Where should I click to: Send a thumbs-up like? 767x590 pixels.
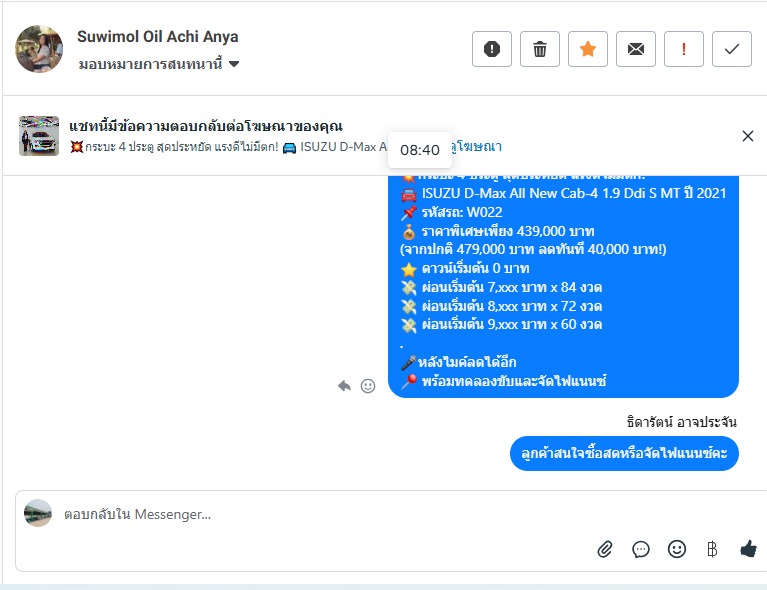pyautogui.click(x=748, y=549)
